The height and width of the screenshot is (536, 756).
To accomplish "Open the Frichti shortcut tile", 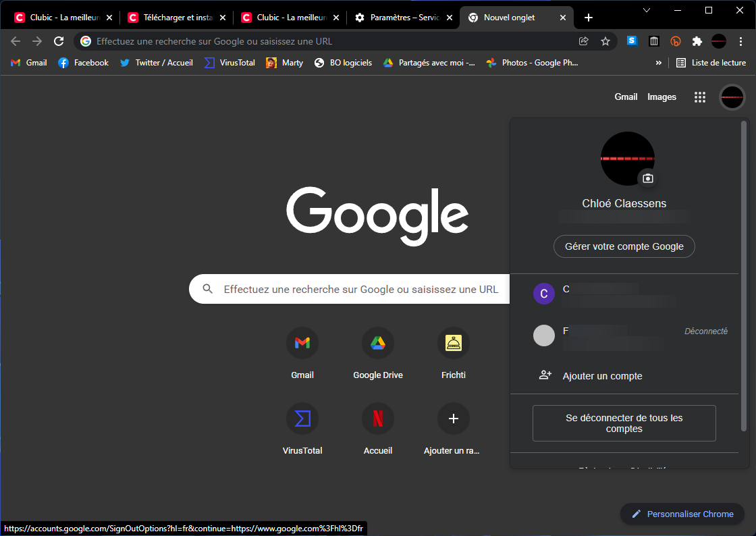I will tap(453, 353).
